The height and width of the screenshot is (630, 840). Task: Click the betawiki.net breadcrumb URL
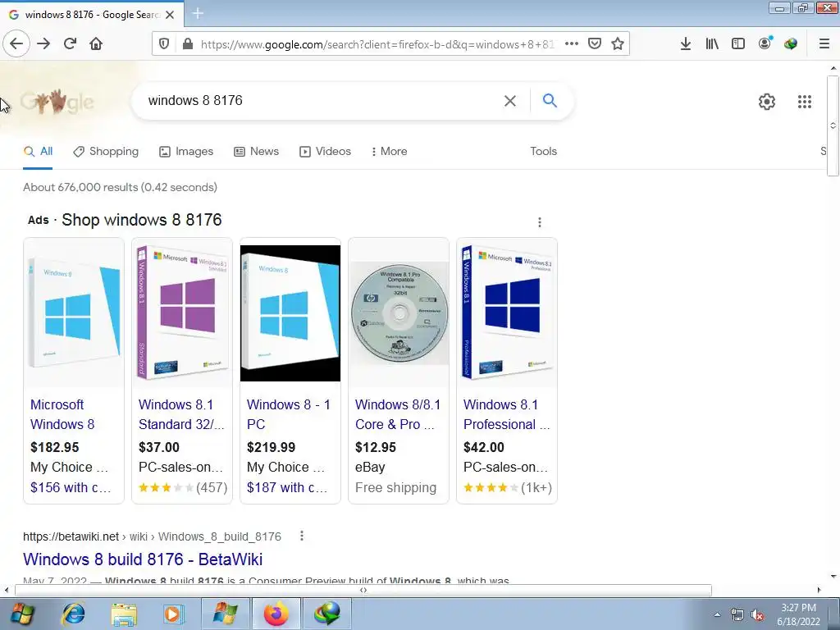pyautogui.click(x=152, y=536)
